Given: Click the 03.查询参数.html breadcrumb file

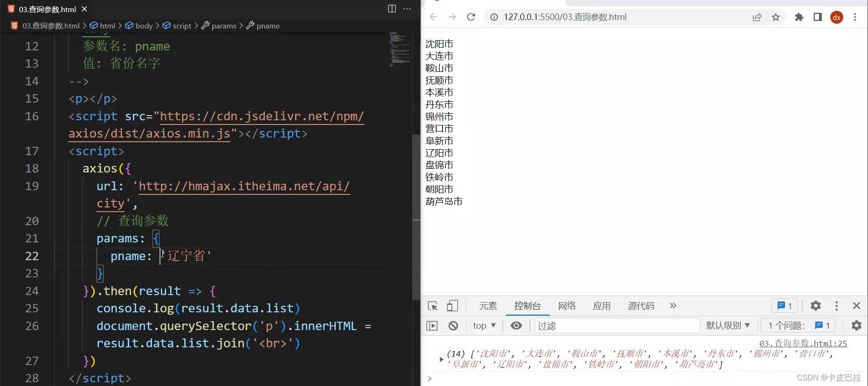Looking at the screenshot, I should pyautogui.click(x=46, y=26).
